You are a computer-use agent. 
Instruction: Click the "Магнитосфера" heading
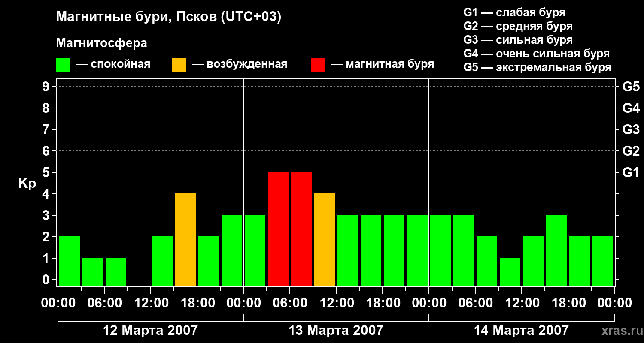click(x=102, y=43)
